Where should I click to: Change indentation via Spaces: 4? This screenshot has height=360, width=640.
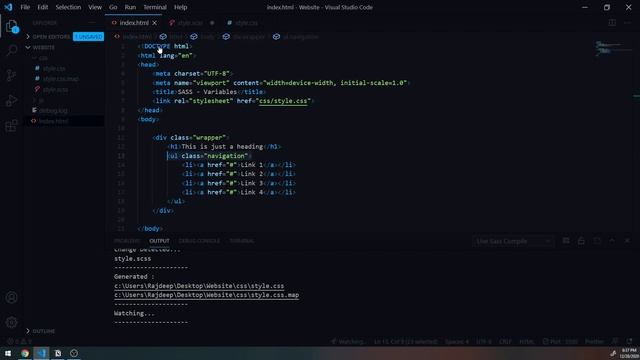[456, 342]
